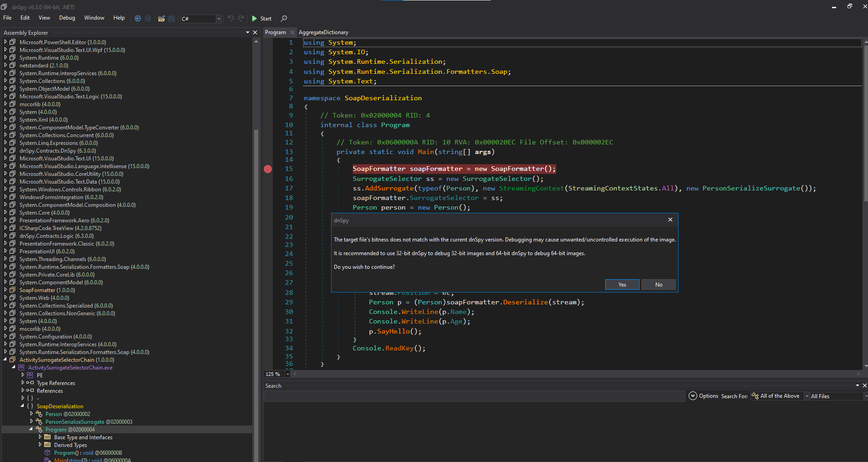The image size is (868, 462).
Task: Click No in the dnSpy dialog
Action: point(659,285)
